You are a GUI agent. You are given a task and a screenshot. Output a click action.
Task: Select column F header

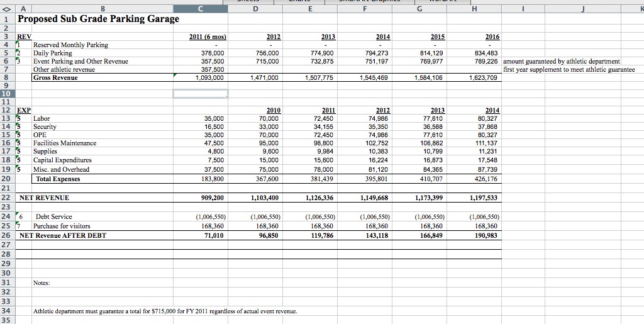pos(365,9)
